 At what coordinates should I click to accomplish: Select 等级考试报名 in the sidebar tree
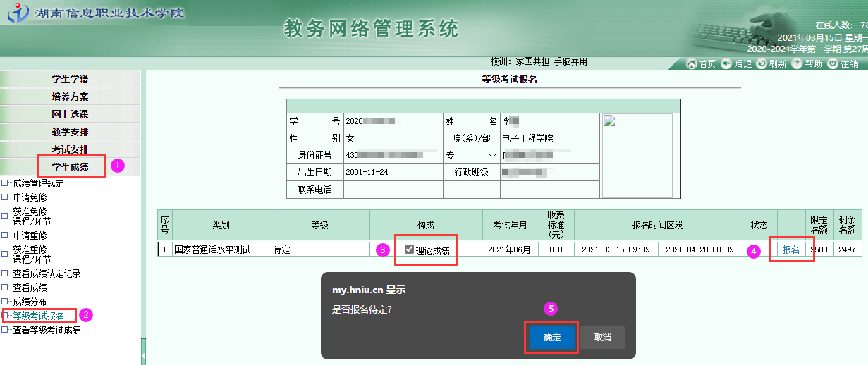(x=38, y=316)
